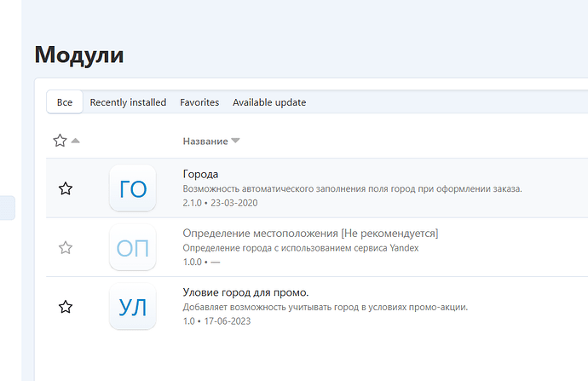Click version 2.1.0 date line

point(220,203)
